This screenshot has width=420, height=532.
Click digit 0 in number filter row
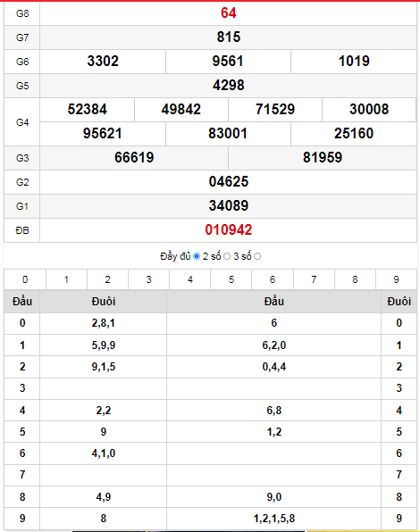click(25, 279)
